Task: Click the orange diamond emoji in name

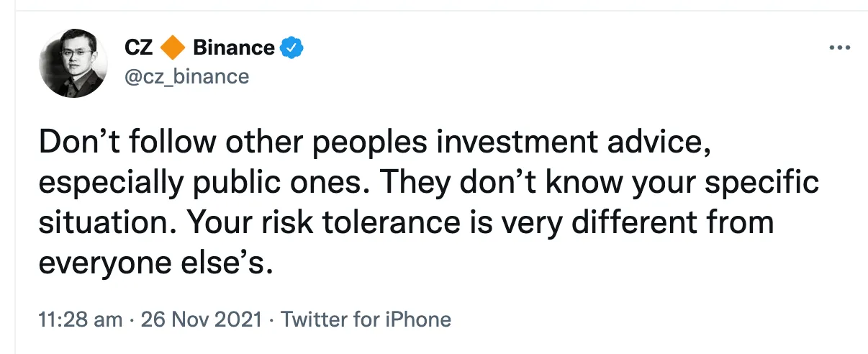Action: click(x=172, y=48)
